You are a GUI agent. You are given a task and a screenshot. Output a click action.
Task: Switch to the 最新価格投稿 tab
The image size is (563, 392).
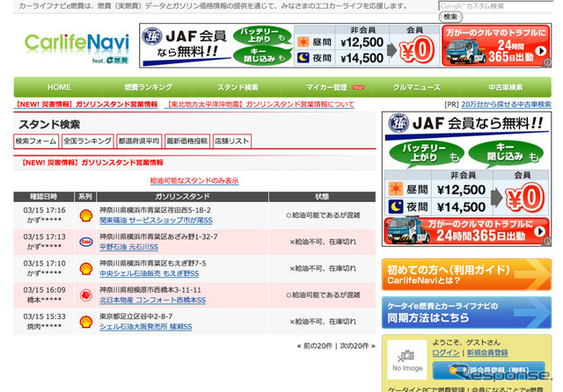tap(187, 141)
